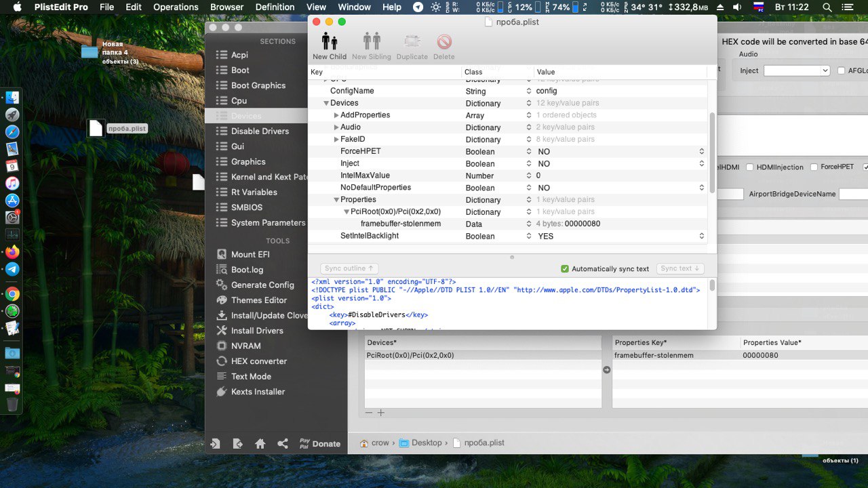This screenshot has width=868, height=488.
Task: Click the Sync outline button
Action: pos(349,268)
